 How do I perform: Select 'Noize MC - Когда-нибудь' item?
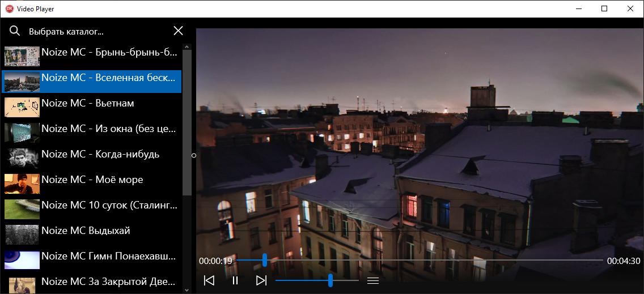point(92,158)
